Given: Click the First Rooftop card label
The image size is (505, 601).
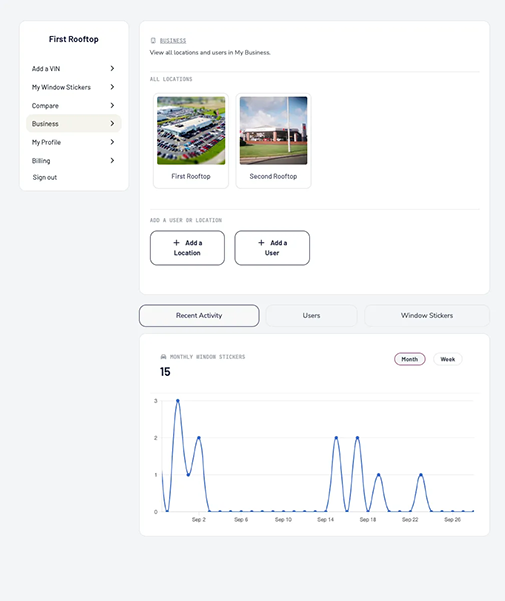Looking at the screenshot, I should 191,176.
